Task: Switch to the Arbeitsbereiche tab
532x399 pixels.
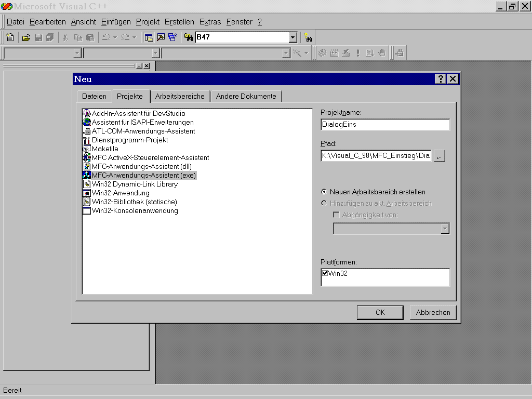Action: point(180,96)
